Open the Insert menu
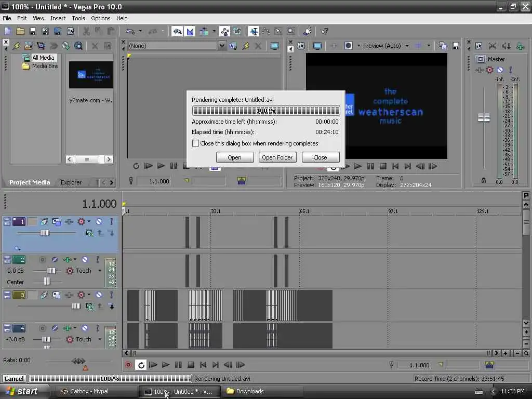Image resolution: width=532 pixels, height=399 pixels. click(58, 18)
